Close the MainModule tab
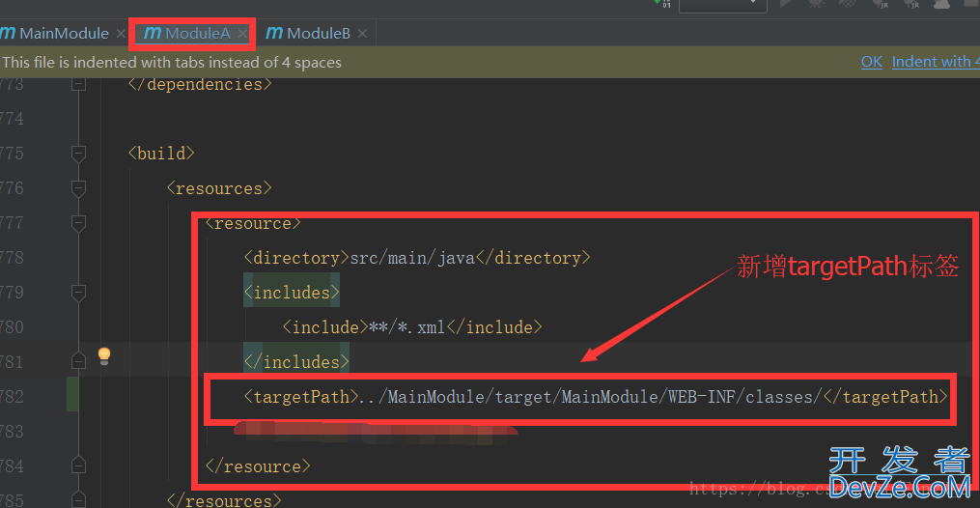 pyautogui.click(x=121, y=34)
